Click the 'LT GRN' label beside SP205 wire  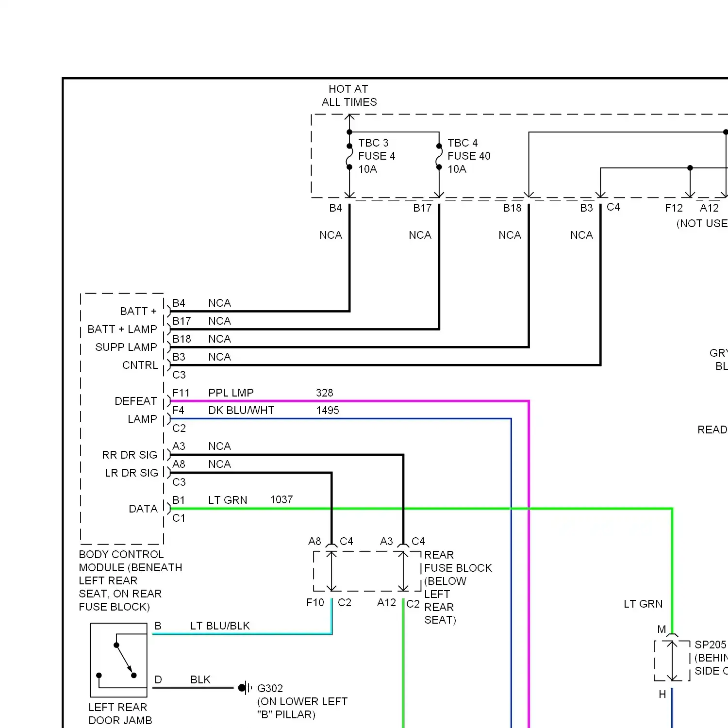point(643,604)
